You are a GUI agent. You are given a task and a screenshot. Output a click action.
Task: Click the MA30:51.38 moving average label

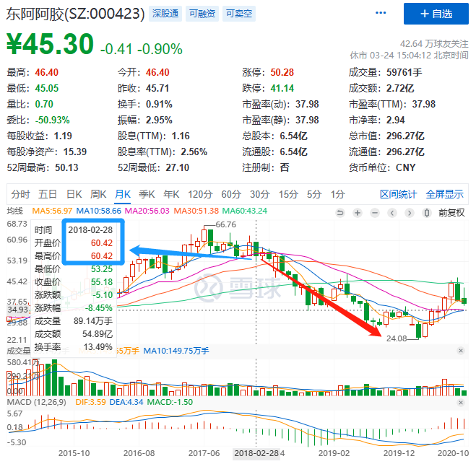(x=196, y=211)
